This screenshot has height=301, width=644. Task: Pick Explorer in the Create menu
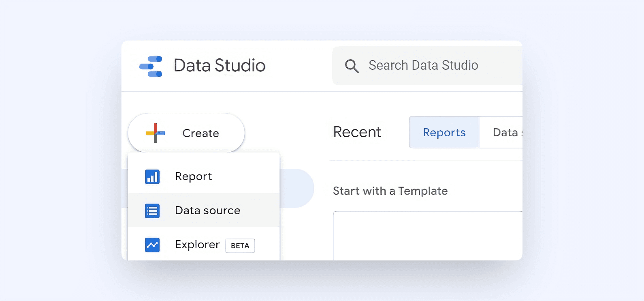click(x=204, y=244)
